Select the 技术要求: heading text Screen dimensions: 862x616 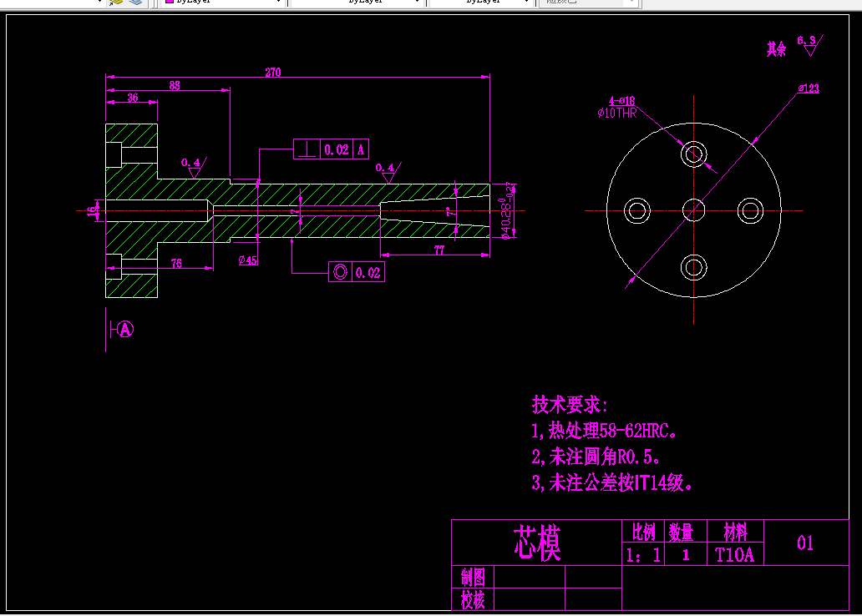pyautogui.click(x=570, y=405)
